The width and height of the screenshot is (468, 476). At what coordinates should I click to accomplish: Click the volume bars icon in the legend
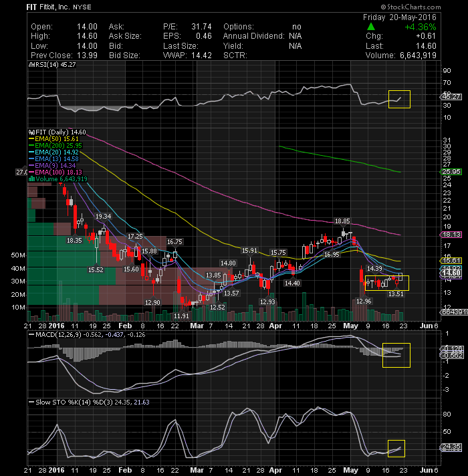[31, 178]
